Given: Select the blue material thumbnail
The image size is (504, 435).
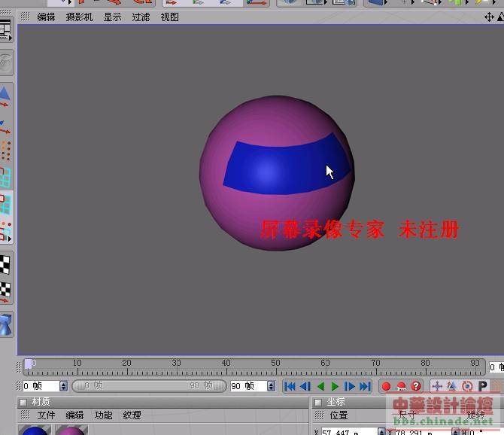Looking at the screenshot, I should [35, 430].
